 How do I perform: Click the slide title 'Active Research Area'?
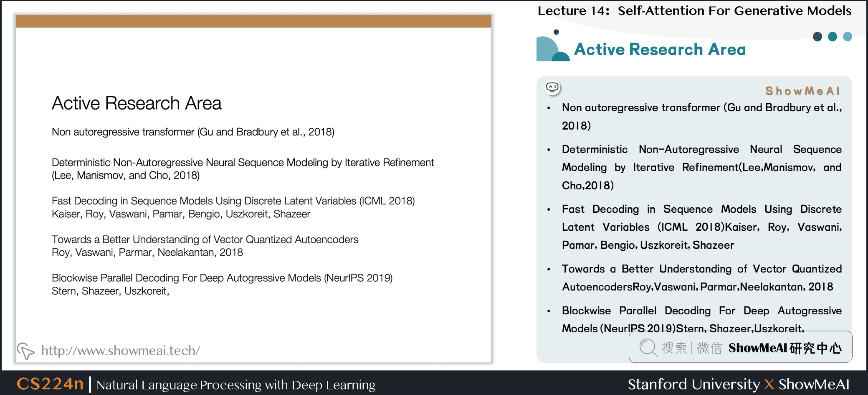tap(137, 103)
